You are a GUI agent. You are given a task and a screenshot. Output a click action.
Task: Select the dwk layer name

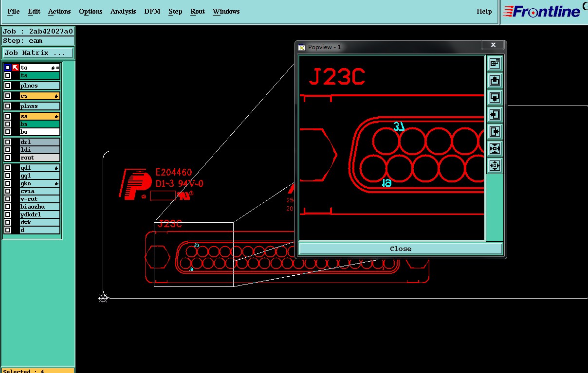[40, 222]
